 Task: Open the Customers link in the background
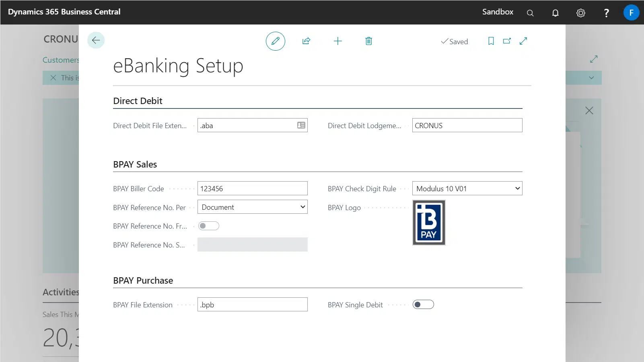pos(60,59)
